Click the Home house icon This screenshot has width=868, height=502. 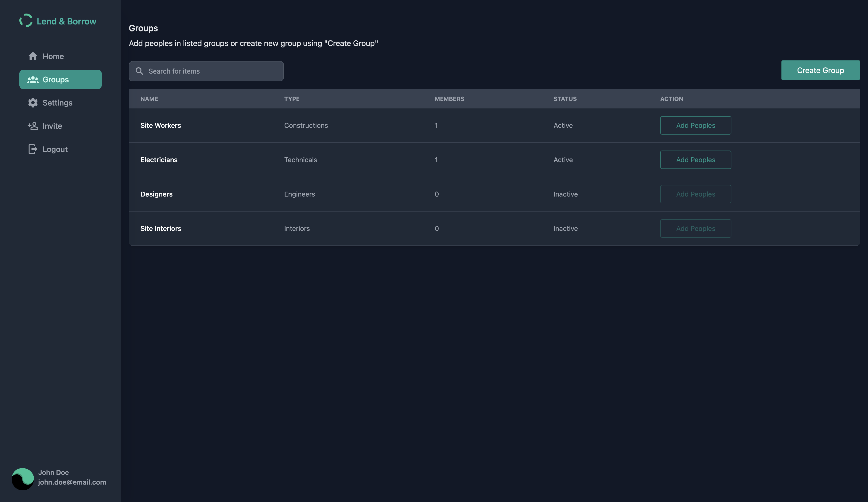[33, 56]
